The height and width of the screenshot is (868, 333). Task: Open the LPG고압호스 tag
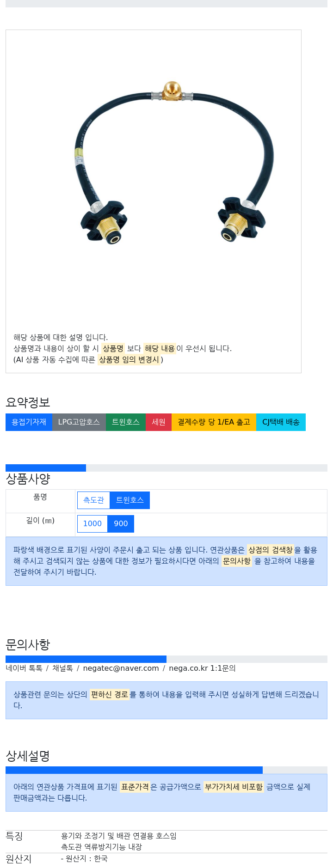pyautogui.click(x=79, y=422)
